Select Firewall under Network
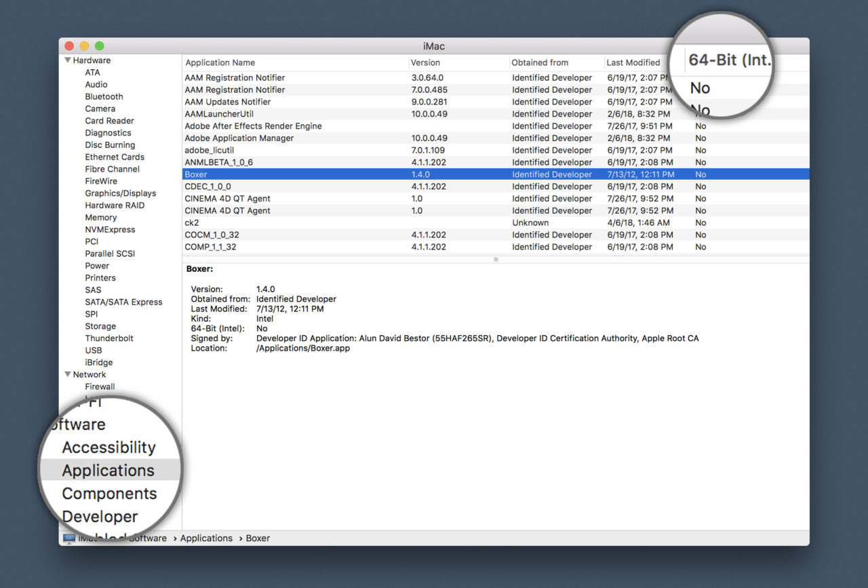868x588 pixels. (100, 387)
